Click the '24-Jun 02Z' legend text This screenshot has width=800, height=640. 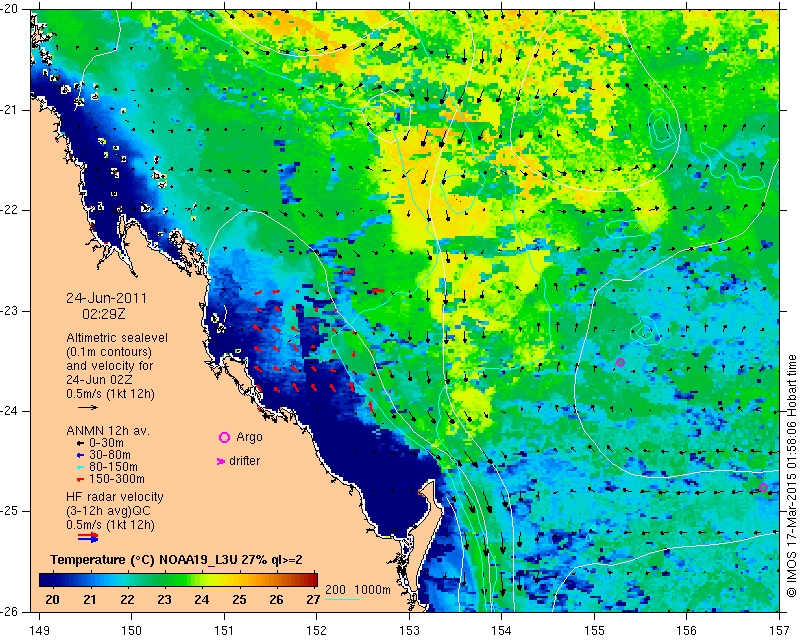(x=98, y=380)
